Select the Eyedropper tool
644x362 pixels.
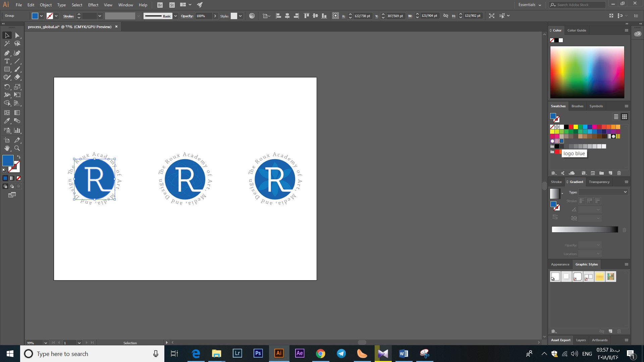pos(7,121)
